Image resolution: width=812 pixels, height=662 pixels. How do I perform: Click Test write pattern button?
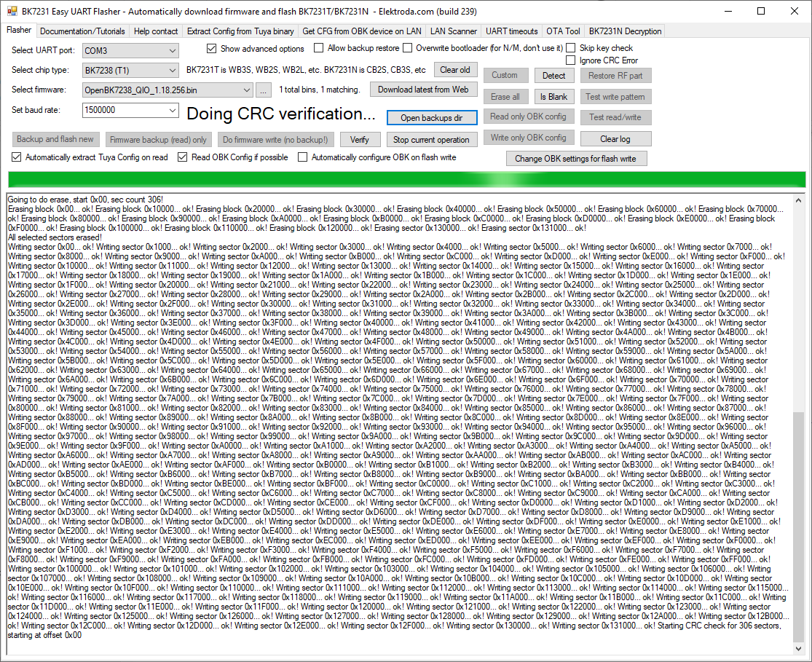[615, 97]
